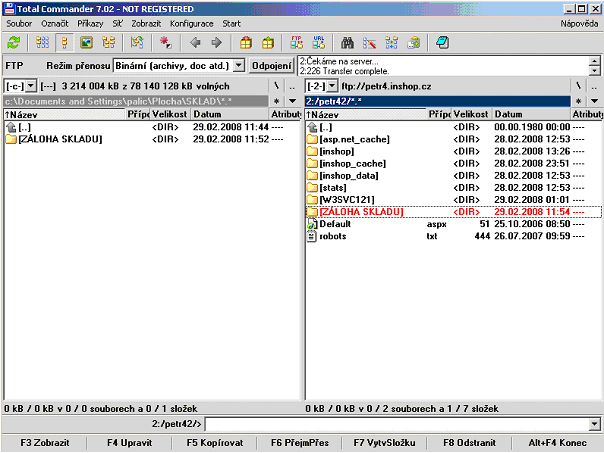This screenshot has width=604, height=453.
Task: Show the directory tree toolbar icon
Action: (108, 42)
